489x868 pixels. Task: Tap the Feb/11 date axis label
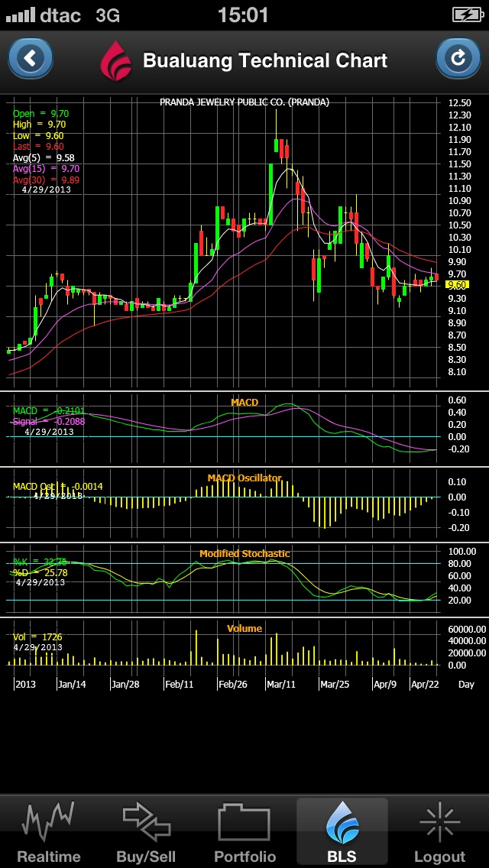coord(180,684)
